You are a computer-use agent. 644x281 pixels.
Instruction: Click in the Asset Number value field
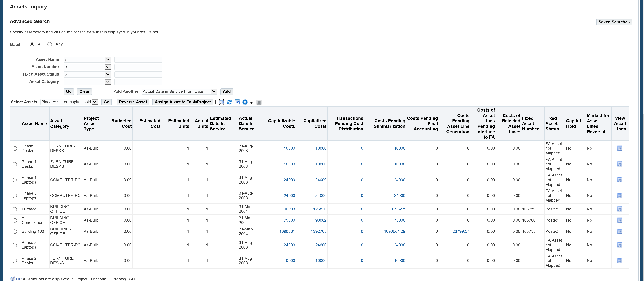138,67
